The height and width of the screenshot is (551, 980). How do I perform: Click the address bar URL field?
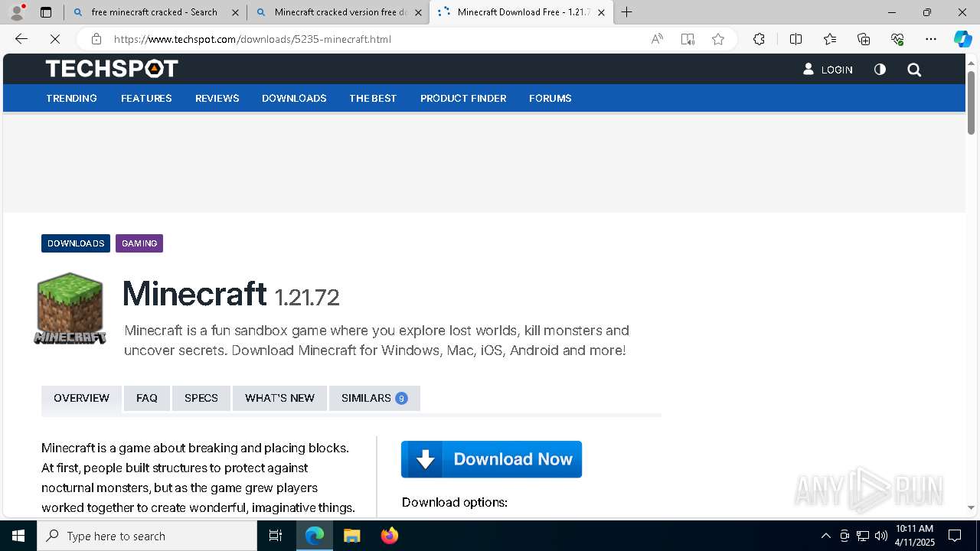pyautogui.click(x=375, y=39)
